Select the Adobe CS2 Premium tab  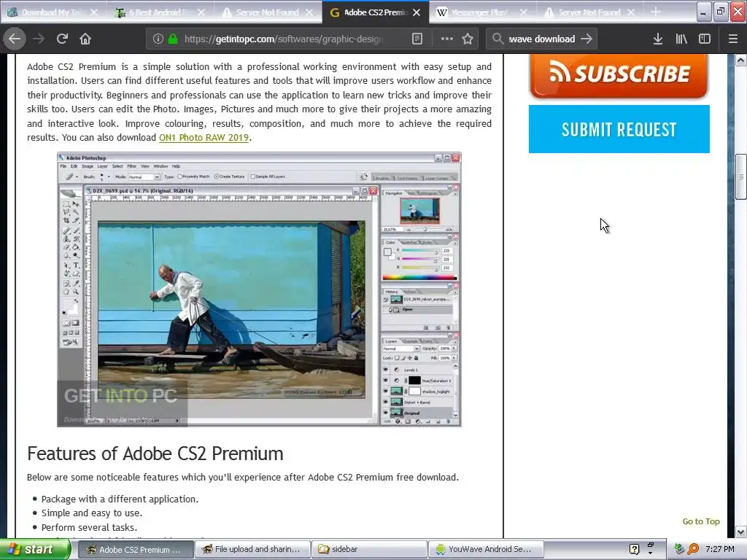pyautogui.click(x=376, y=12)
